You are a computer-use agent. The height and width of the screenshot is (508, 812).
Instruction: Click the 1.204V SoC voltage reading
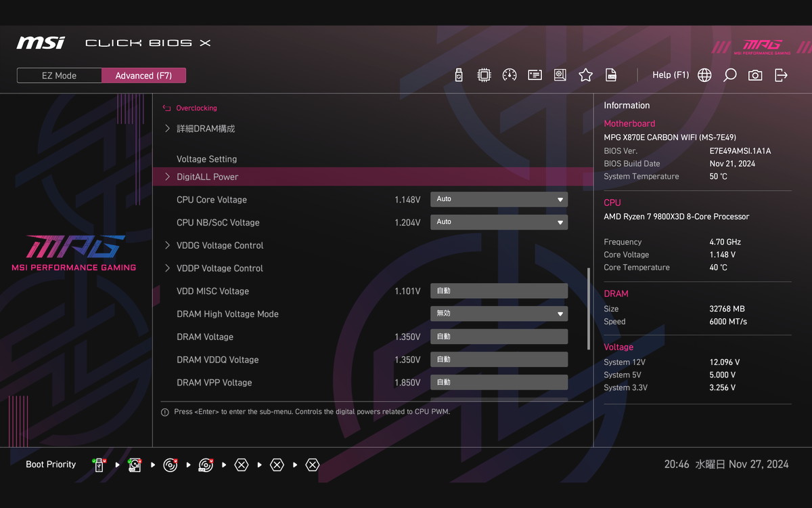(x=407, y=223)
